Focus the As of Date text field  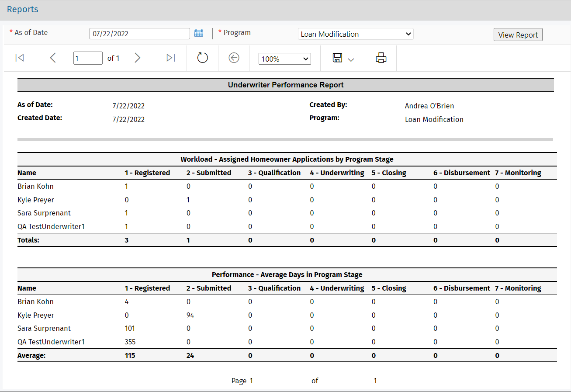coord(139,34)
